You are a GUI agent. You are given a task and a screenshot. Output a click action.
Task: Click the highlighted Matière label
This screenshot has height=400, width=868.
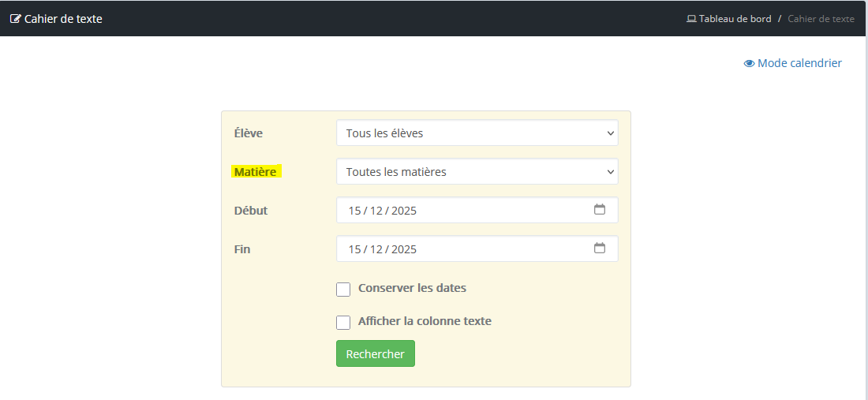tap(256, 172)
